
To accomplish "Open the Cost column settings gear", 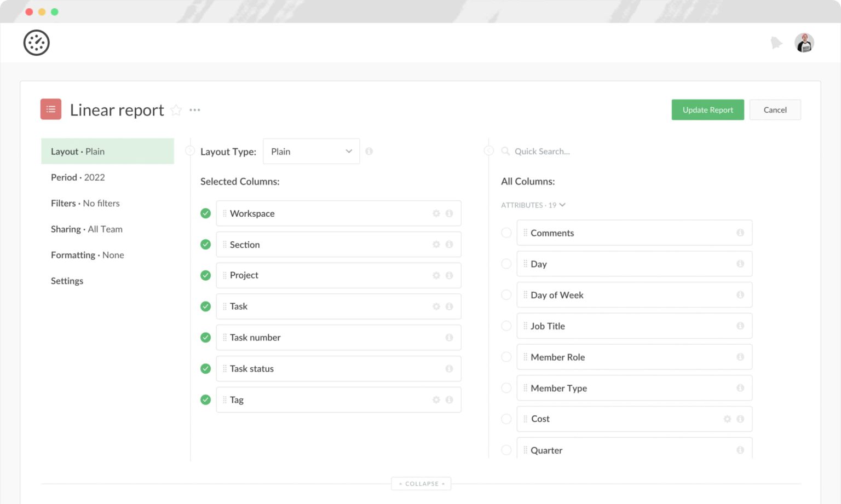I will pos(727,419).
